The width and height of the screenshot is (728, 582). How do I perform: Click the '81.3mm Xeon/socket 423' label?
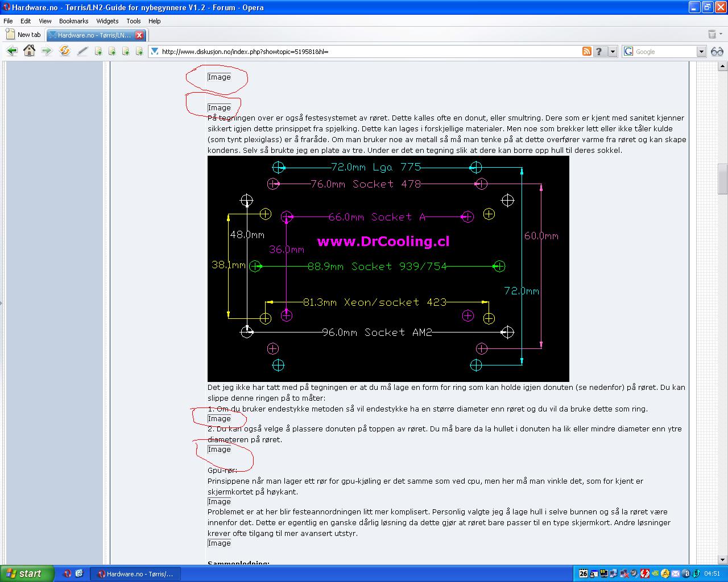[375, 302]
